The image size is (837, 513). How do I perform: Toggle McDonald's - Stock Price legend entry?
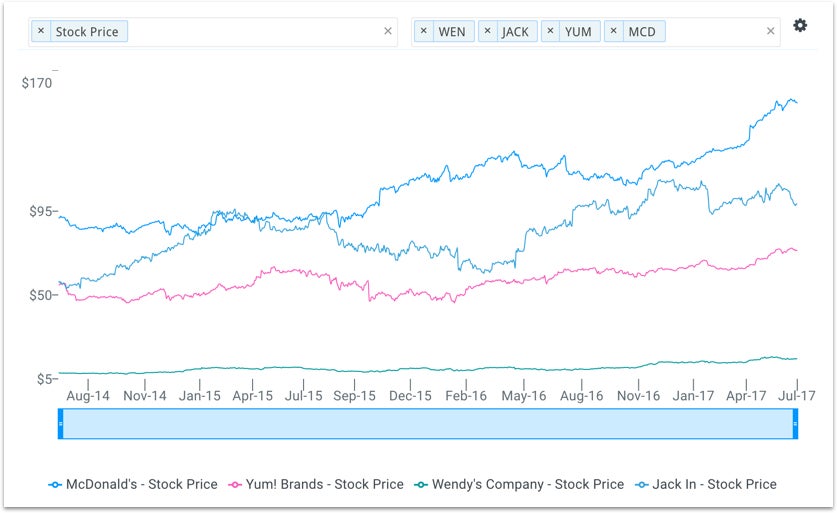(x=133, y=484)
